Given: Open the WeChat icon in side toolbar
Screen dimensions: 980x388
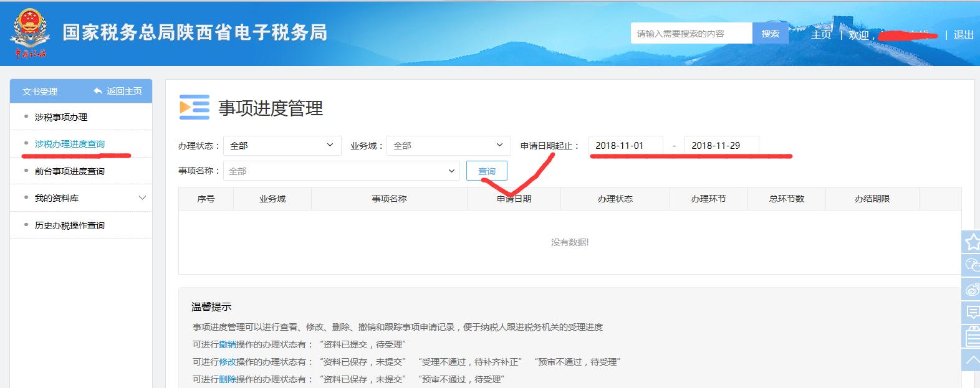Looking at the screenshot, I should click(x=971, y=265).
